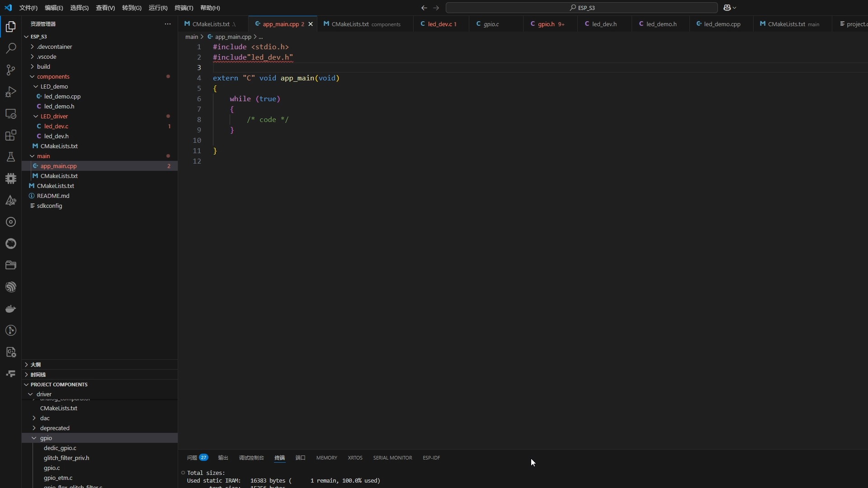868x488 pixels.
Task: Open the Extensions view icon
Action: pos(11,135)
